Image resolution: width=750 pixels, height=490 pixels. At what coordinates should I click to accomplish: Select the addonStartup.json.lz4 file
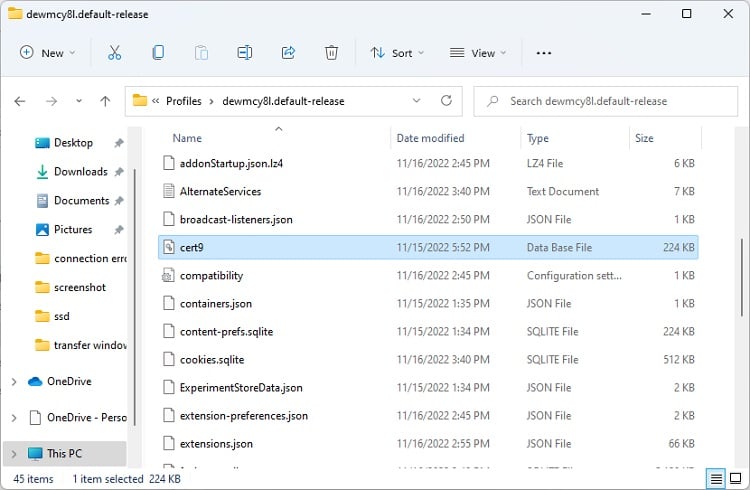428,163
